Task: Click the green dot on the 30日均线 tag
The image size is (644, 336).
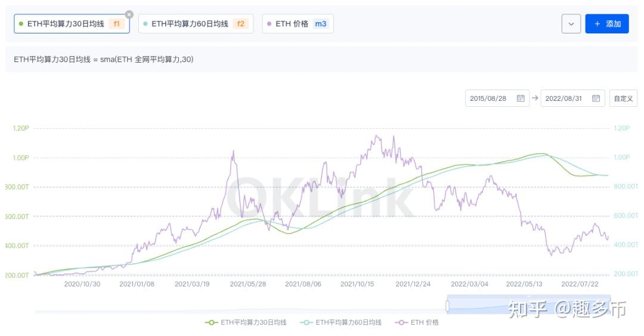Action: [x=21, y=24]
